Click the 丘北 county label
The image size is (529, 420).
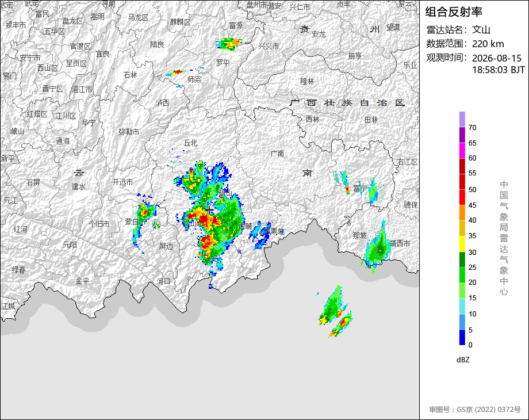pyautogui.click(x=191, y=143)
